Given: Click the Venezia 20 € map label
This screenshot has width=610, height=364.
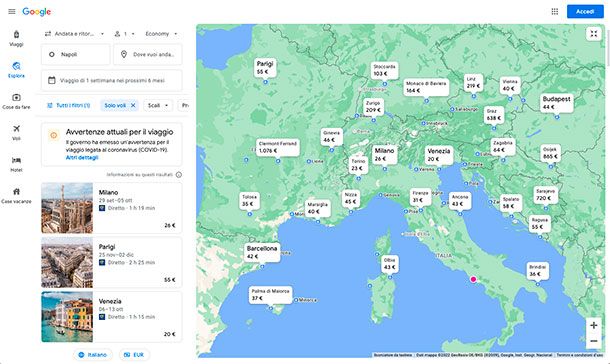Looking at the screenshot, I should pos(439,155).
